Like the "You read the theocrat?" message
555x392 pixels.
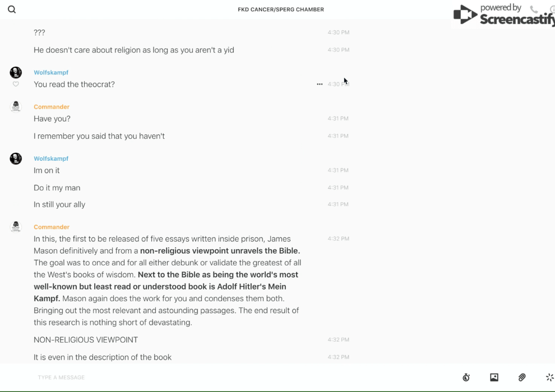click(x=16, y=85)
